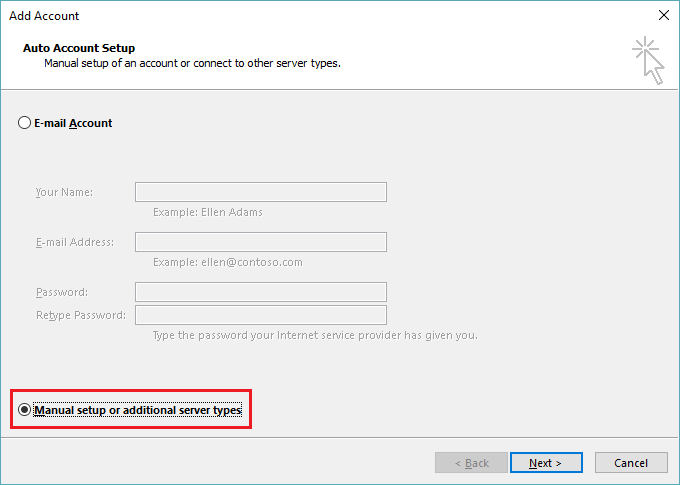
Task: Click the Auto Account Setup heading
Action: click(79, 48)
